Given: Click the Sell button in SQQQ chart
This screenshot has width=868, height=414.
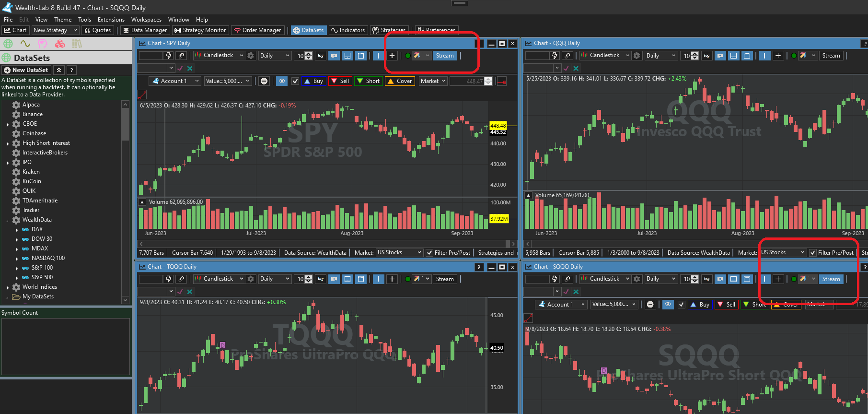Looking at the screenshot, I should pyautogui.click(x=726, y=305).
